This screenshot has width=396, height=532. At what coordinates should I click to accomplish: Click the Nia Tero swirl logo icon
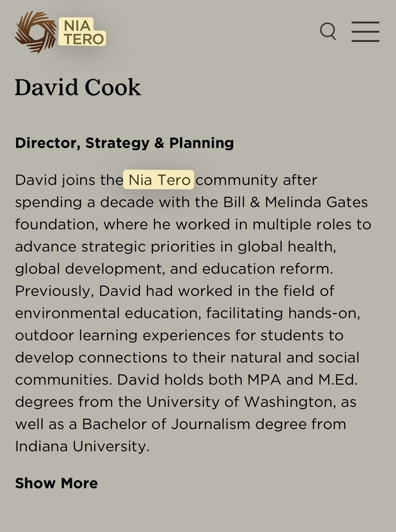pyautogui.click(x=35, y=32)
